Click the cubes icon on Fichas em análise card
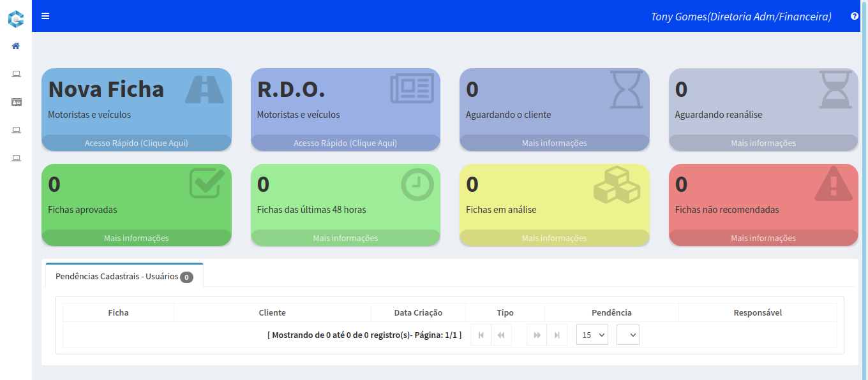The height and width of the screenshot is (380, 868). (x=617, y=185)
